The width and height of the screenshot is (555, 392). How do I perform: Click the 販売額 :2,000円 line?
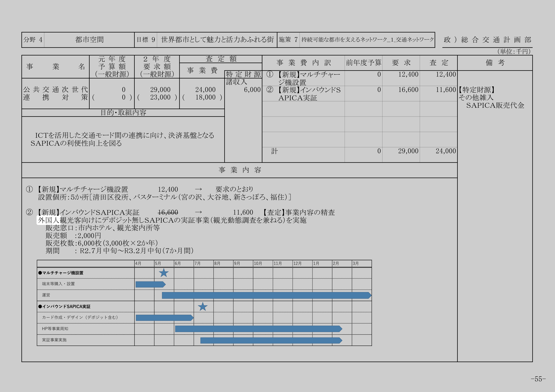tap(74, 236)
